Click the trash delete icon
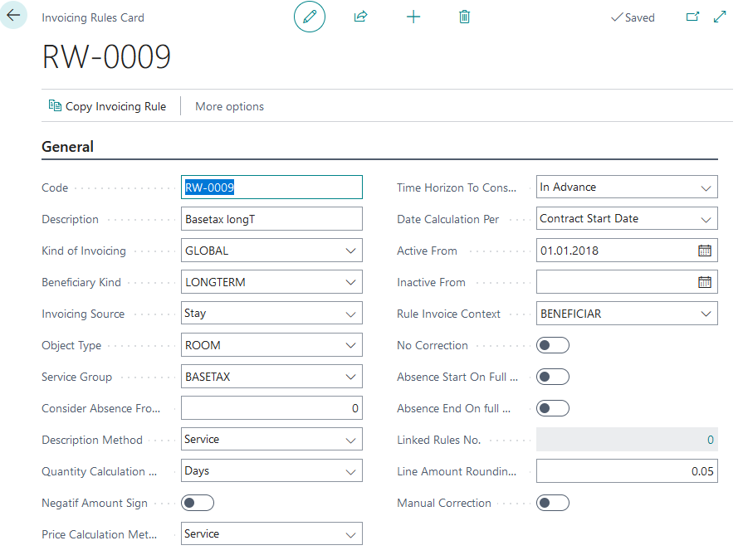This screenshot has width=743, height=560. point(464,17)
